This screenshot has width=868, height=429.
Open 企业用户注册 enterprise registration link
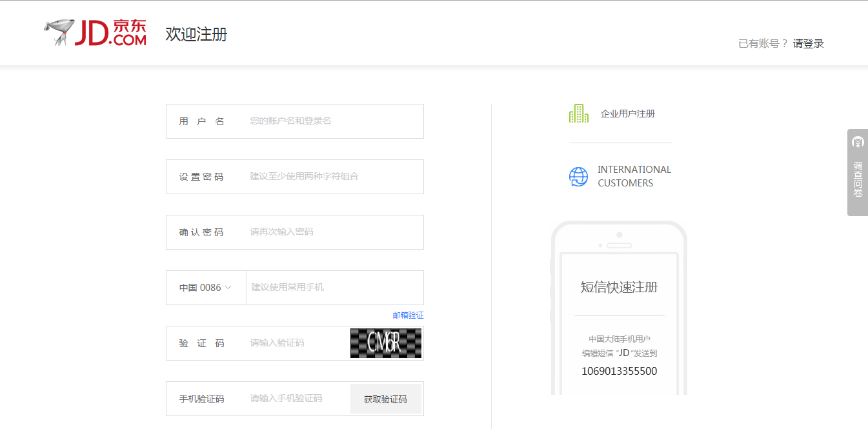point(628,114)
